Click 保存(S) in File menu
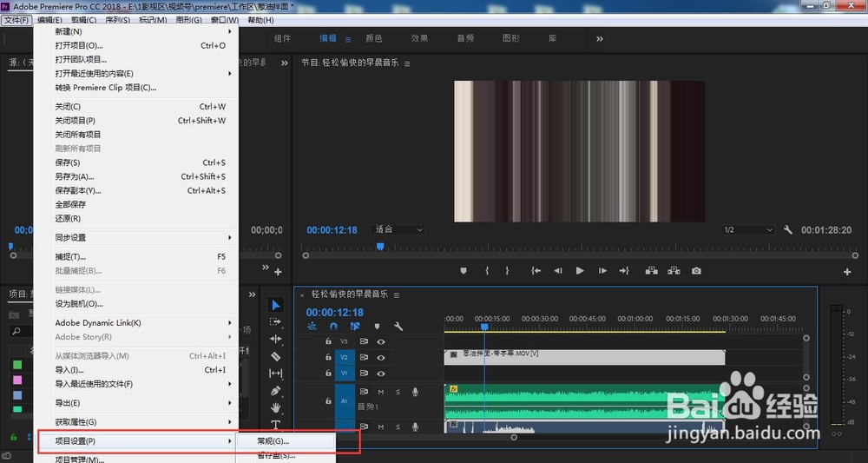Viewport: 868px width, 463px height. [136, 162]
